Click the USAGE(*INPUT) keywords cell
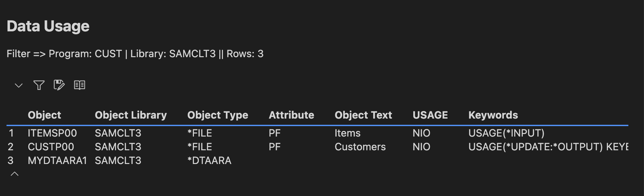Screen dimensions: 644x196 tap(506, 133)
